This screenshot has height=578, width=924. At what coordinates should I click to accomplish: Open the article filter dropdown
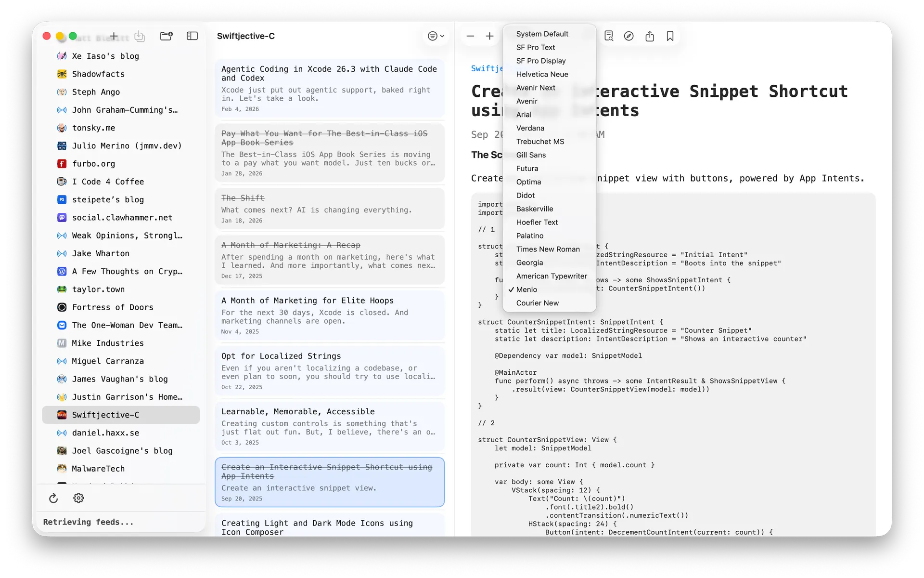tap(436, 36)
